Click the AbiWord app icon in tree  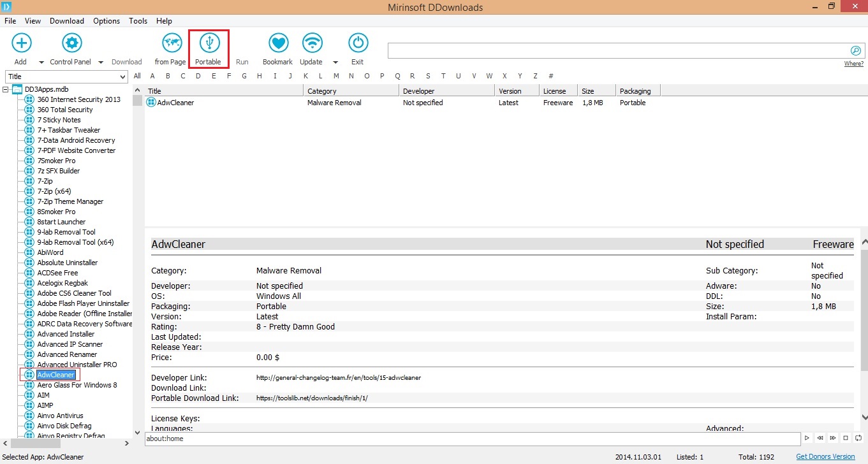click(x=29, y=252)
